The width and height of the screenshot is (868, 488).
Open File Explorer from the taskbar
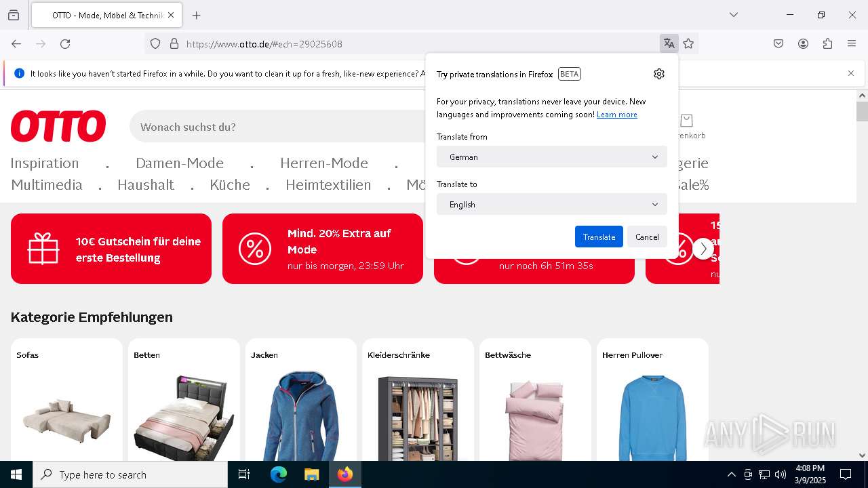[x=311, y=474]
